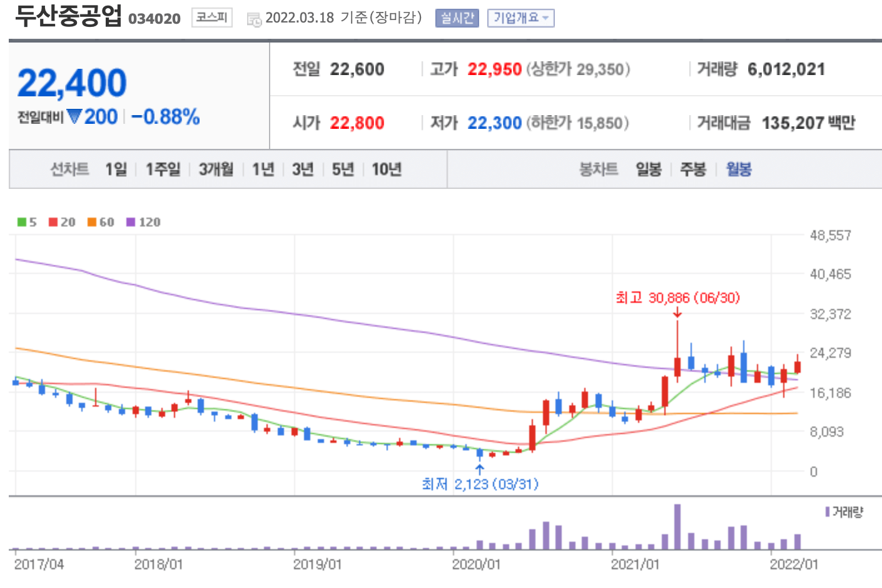
Task: Click the green 5 moving-average legend swatch
Action: pos(22,222)
